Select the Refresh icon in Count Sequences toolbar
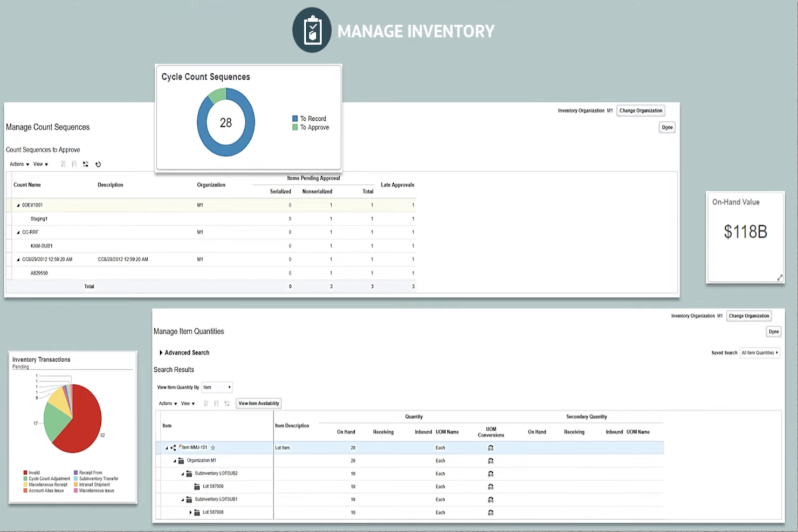The width and height of the screenshot is (798, 532). pyautogui.click(x=98, y=164)
